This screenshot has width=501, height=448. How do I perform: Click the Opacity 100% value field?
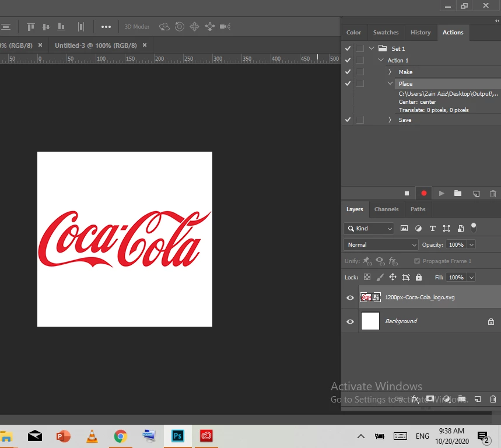tap(456, 245)
